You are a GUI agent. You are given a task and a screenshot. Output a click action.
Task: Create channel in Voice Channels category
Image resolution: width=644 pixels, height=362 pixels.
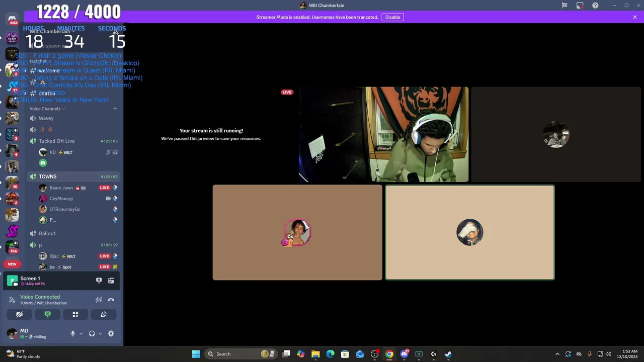click(115, 109)
